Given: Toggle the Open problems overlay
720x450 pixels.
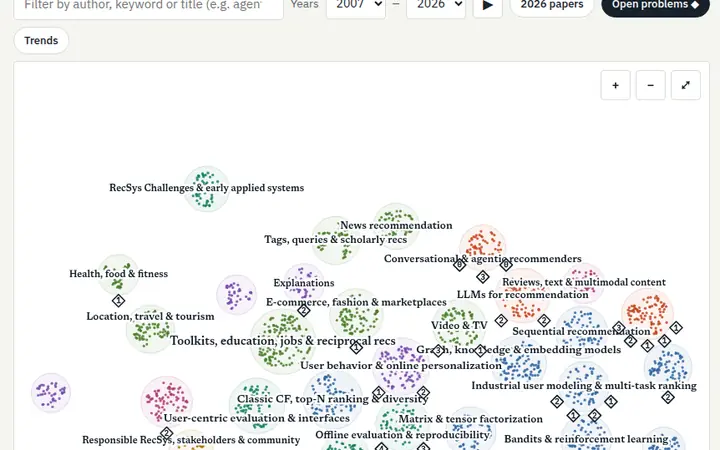Looking at the screenshot, I should tap(655, 6).
